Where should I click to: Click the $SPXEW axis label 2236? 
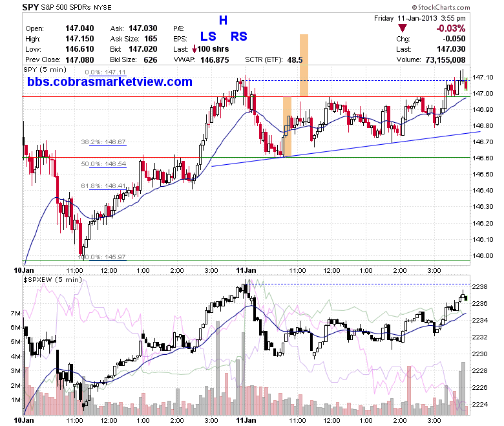tap(480, 304)
